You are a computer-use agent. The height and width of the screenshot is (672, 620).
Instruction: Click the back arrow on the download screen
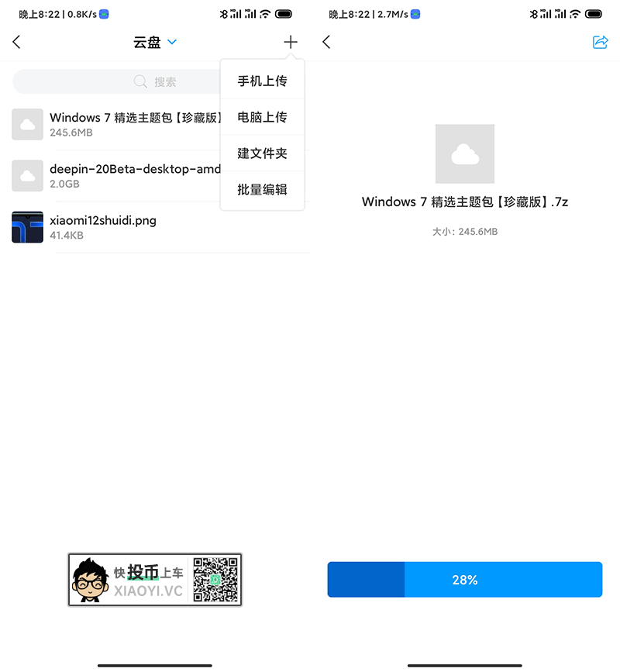pos(326,42)
